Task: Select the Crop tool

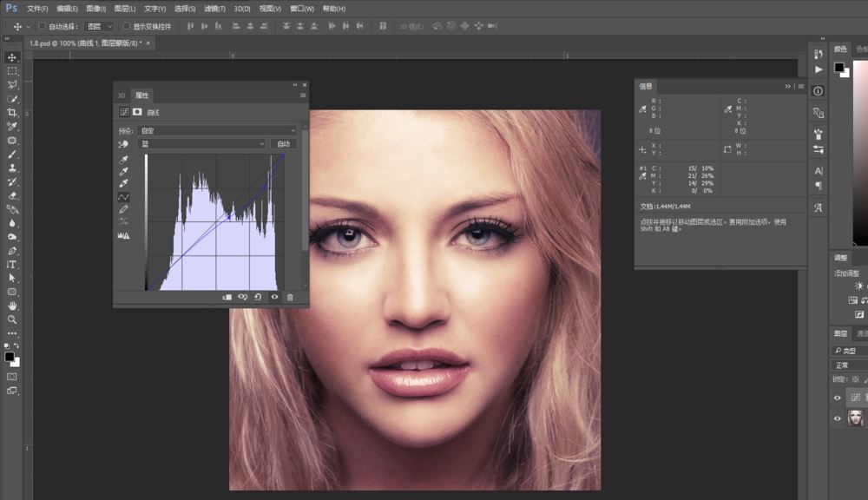Action: pos(12,112)
